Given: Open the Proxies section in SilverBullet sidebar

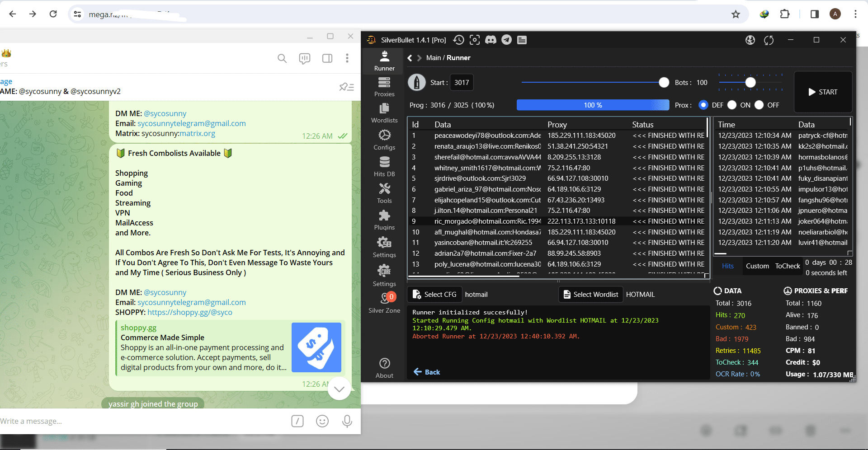Looking at the screenshot, I should pos(384,87).
